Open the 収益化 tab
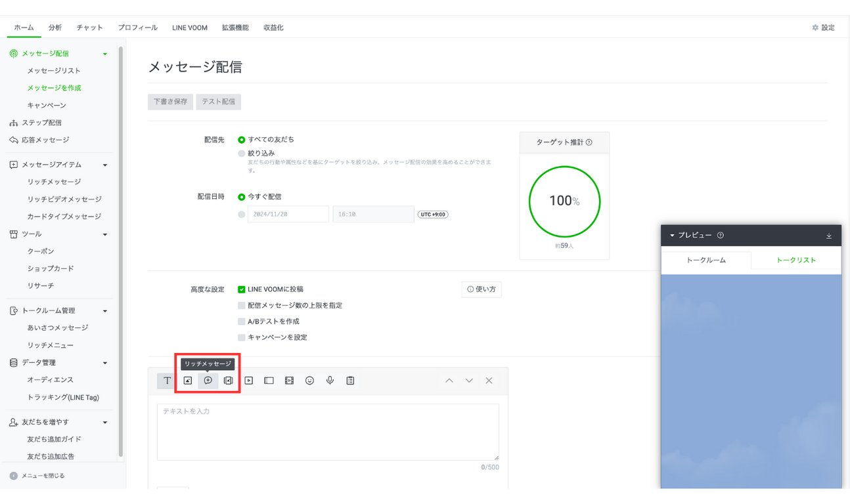The height and width of the screenshot is (504, 850). (273, 28)
